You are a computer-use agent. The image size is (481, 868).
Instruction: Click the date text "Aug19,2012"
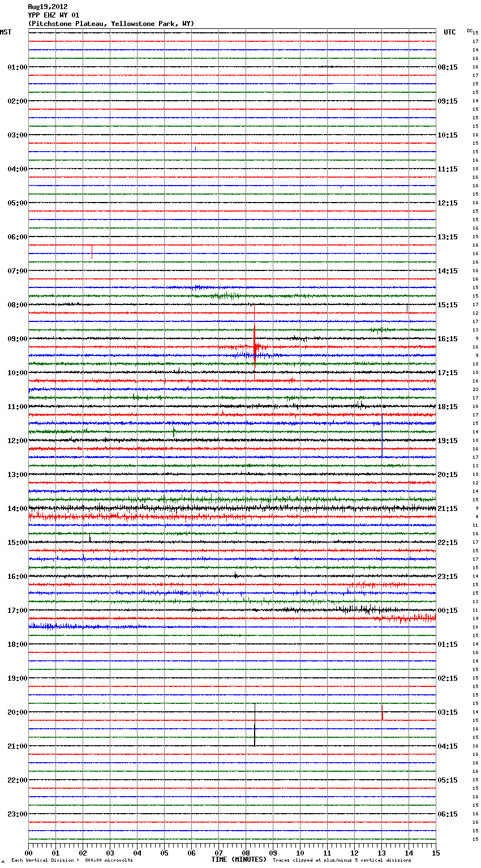point(48,7)
